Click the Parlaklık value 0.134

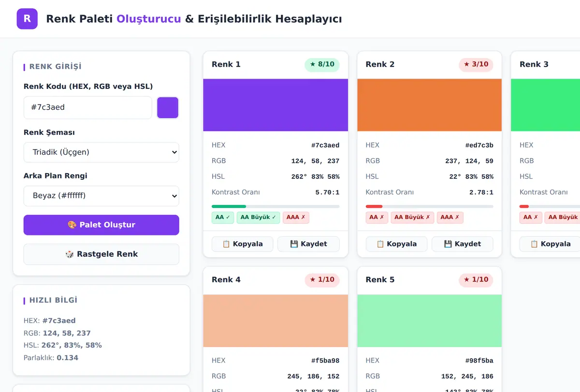(x=67, y=358)
